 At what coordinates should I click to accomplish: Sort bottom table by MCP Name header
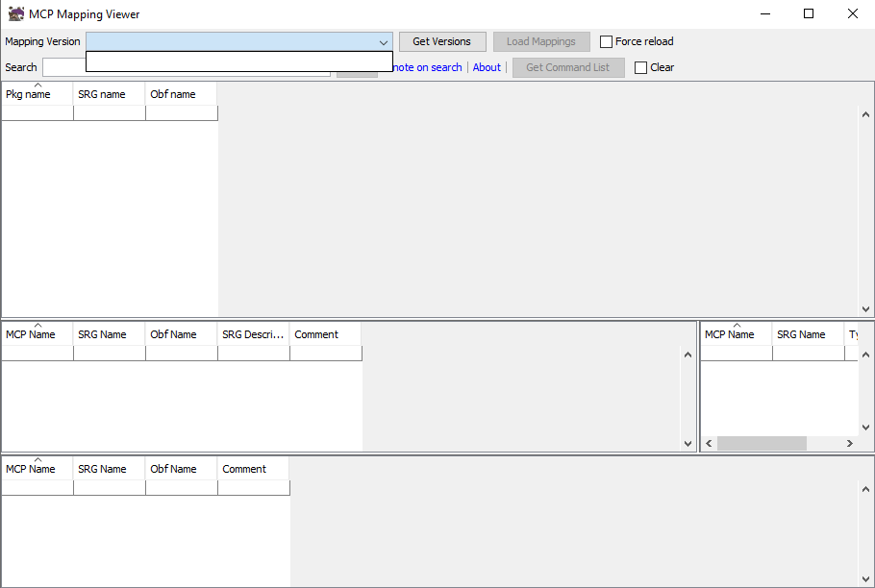tap(37, 469)
